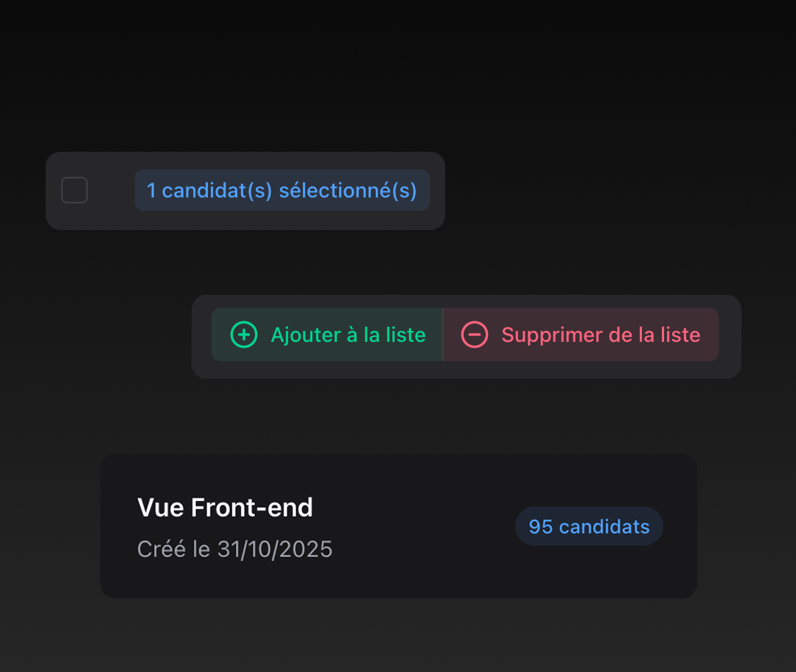Click the "95 candidats" count badge
The width and height of the screenshot is (796, 672).
click(589, 527)
